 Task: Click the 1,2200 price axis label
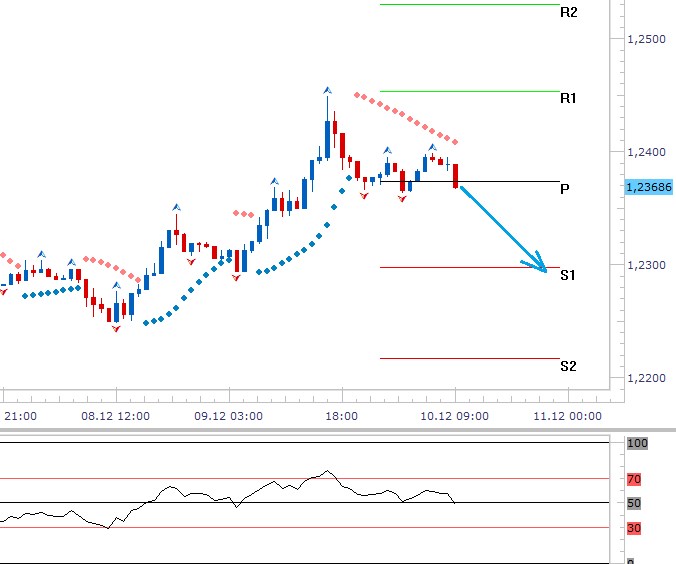646,378
